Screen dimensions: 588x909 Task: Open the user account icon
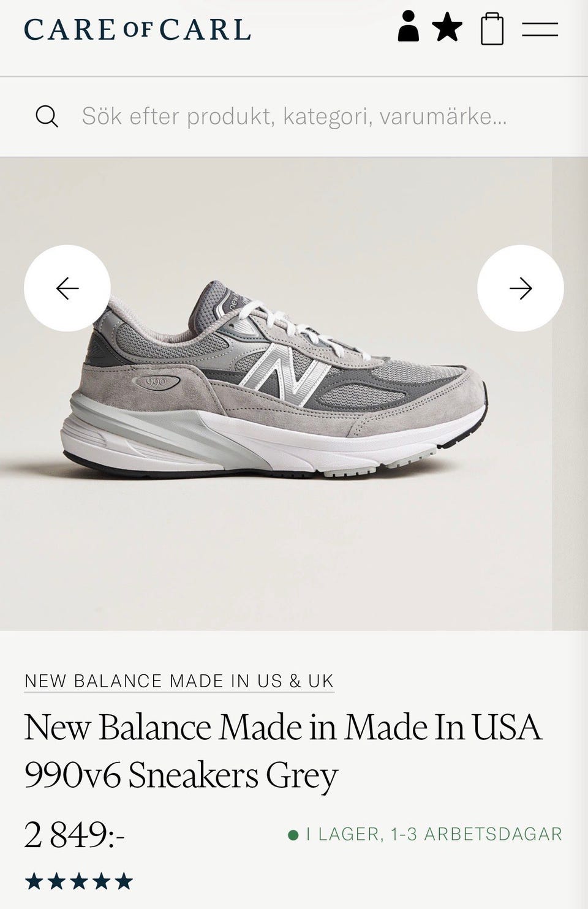coord(408,28)
